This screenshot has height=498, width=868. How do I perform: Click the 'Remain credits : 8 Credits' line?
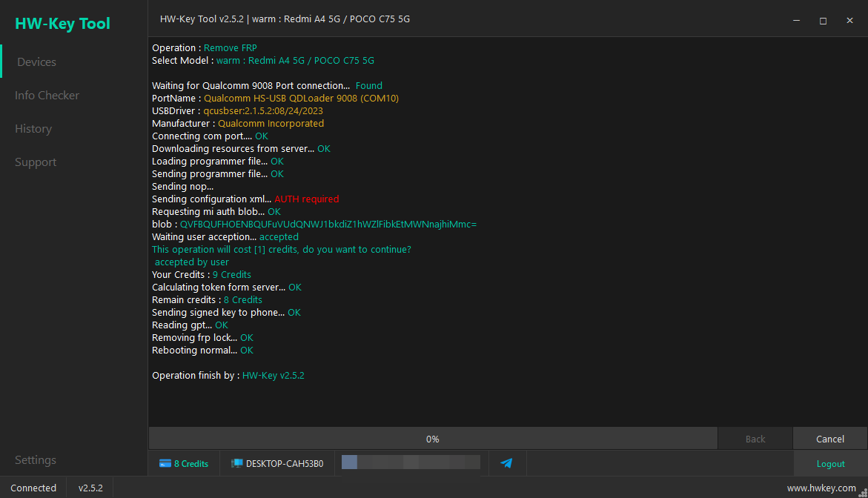(207, 300)
